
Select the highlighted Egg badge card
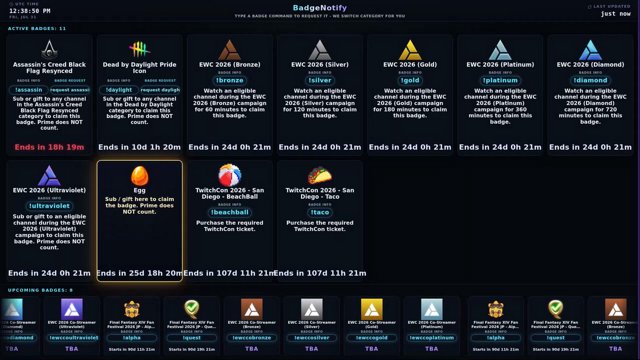(x=139, y=221)
